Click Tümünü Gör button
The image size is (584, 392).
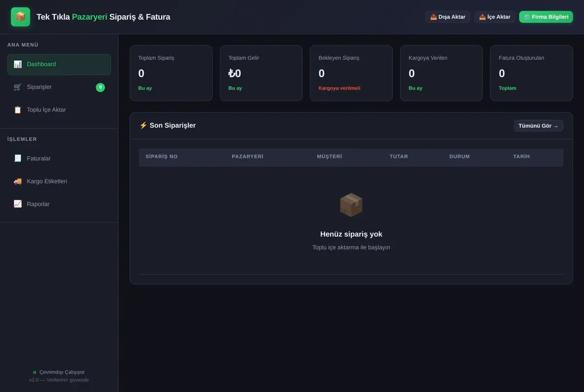(538, 126)
